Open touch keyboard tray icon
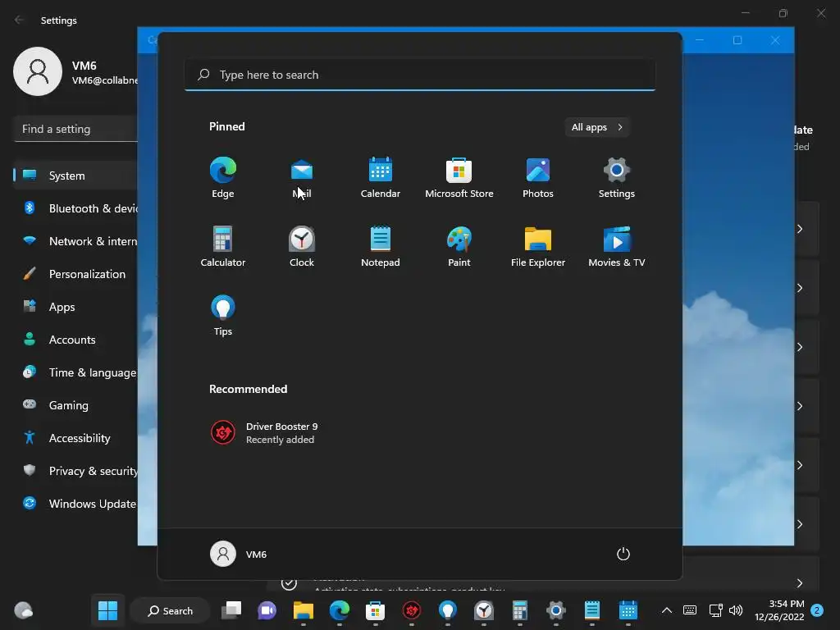The image size is (840, 630). click(x=690, y=610)
